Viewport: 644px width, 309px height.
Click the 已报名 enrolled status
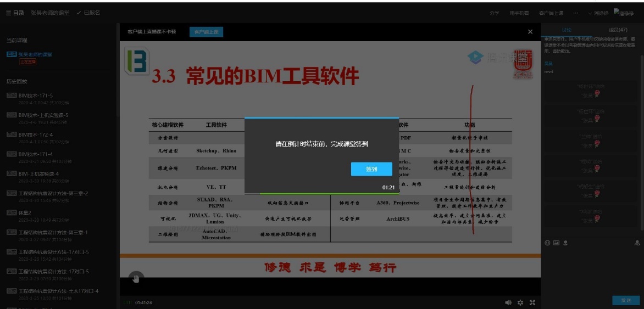tap(88, 13)
